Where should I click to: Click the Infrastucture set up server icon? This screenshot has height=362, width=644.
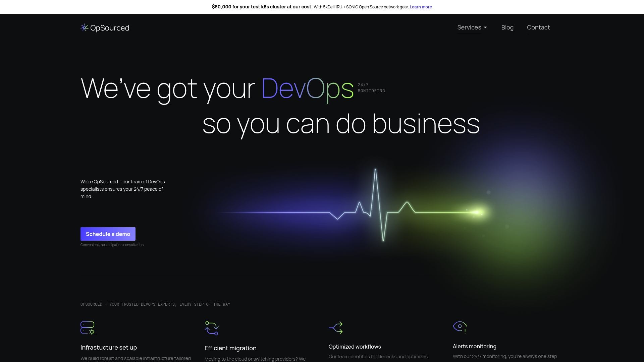[x=88, y=328]
